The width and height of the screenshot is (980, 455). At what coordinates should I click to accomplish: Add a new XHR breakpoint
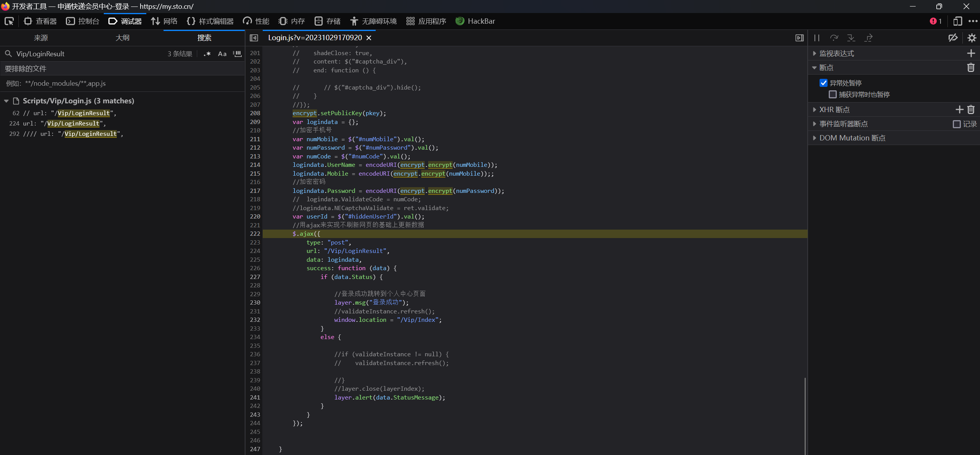tap(959, 110)
